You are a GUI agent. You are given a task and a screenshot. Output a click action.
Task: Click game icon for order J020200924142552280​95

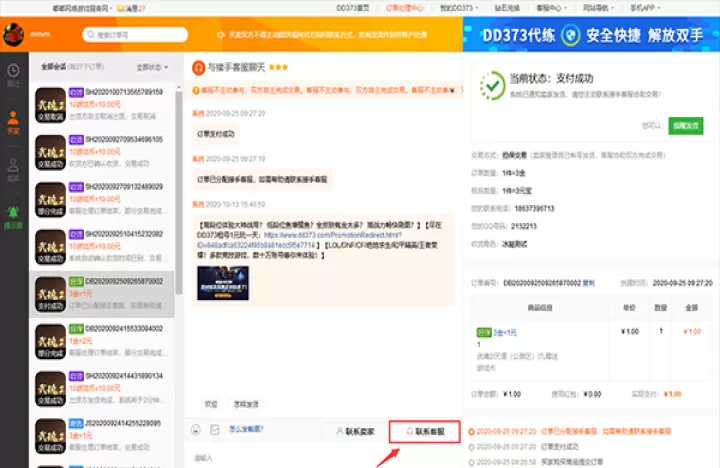tap(51, 436)
